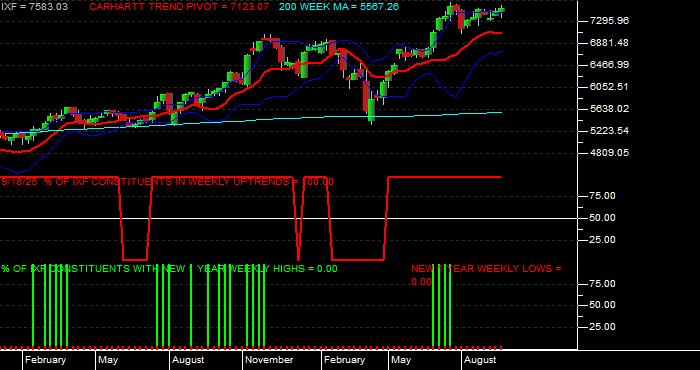Click the 75.00 level on highs panel
The width and height of the screenshot is (700, 370).
click(603, 284)
